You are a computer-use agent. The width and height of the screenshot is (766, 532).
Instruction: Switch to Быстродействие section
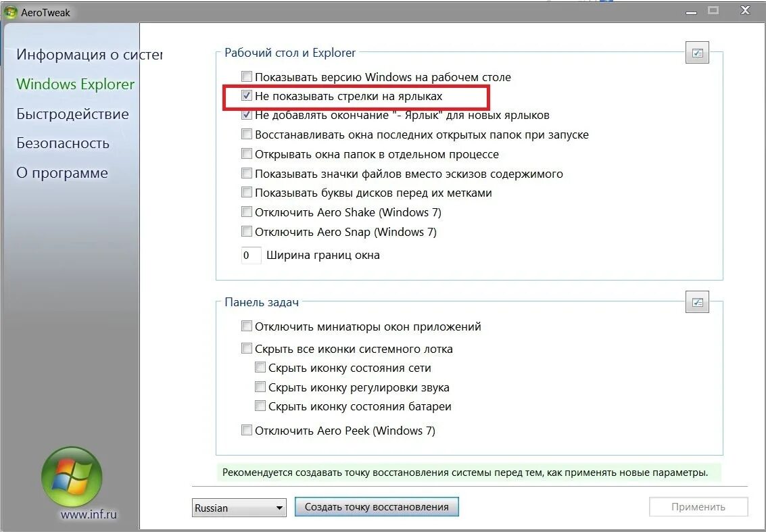pos(73,114)
